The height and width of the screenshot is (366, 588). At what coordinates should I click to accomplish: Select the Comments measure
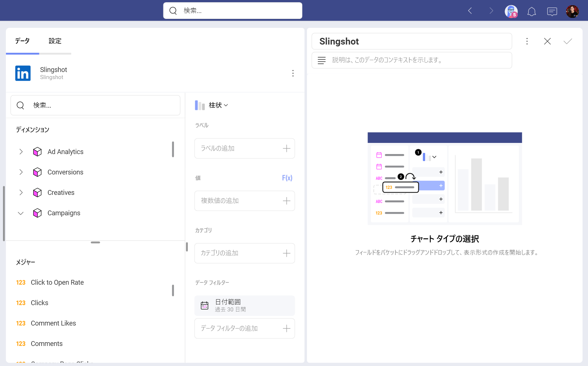[46, 344]
